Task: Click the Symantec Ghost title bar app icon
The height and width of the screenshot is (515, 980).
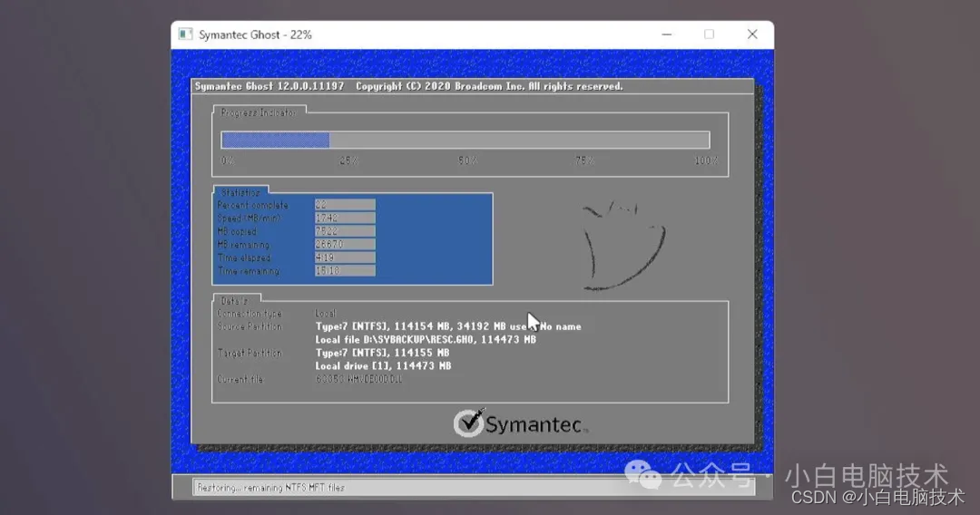Action: click(x=185, y=34)
